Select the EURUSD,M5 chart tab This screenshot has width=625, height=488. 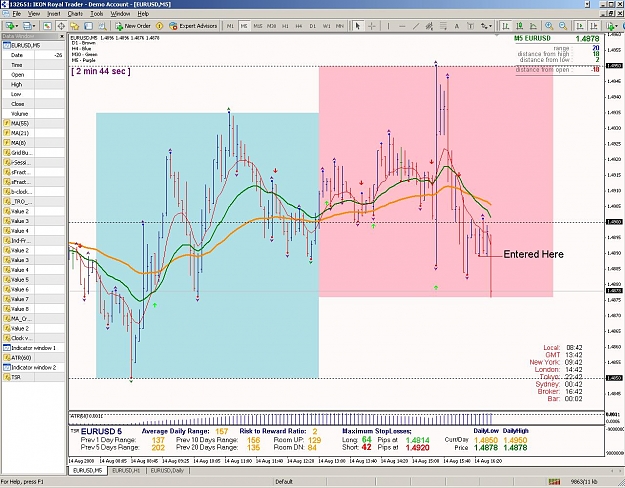pyautogui.click(x=87, y=471)
